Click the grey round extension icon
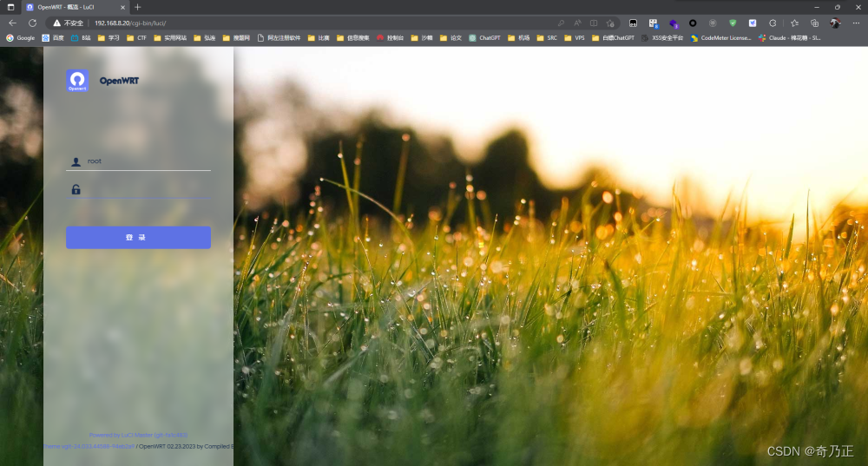The image size is (868, 466). tap(713, 23)
